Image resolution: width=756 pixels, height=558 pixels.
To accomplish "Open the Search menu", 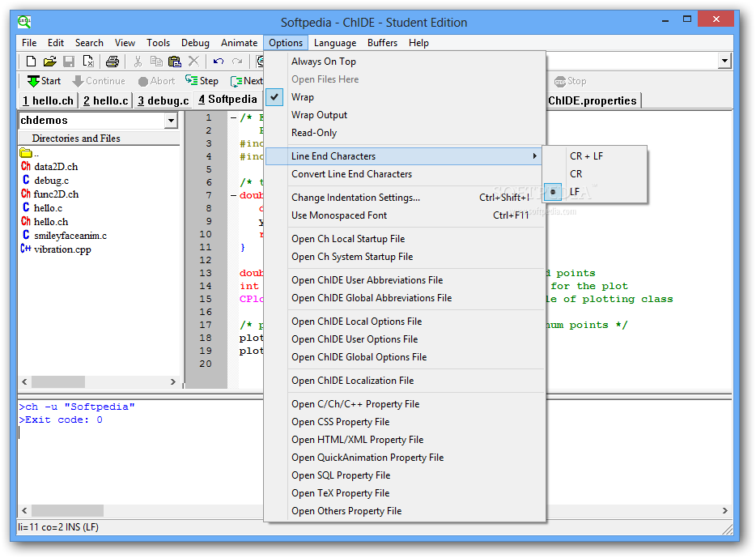I will point(89,43).
